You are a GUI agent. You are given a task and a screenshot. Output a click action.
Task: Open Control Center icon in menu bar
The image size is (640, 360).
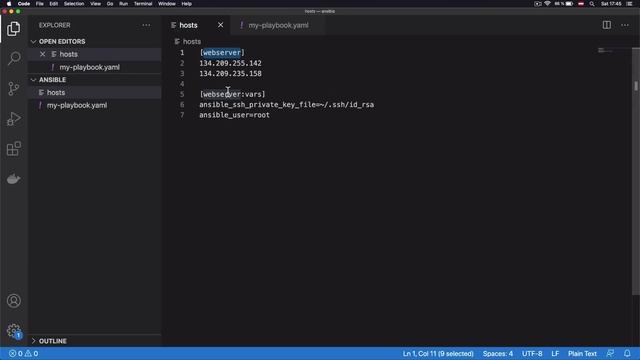pyautogui.click(x=629, y=4)
